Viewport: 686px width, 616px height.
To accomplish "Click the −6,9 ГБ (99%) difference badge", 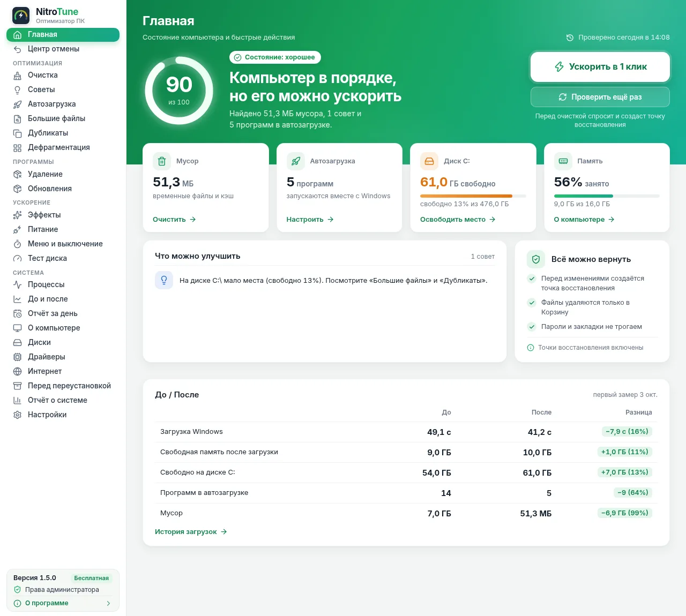I will pyautogui.click(x=624, y=513).
